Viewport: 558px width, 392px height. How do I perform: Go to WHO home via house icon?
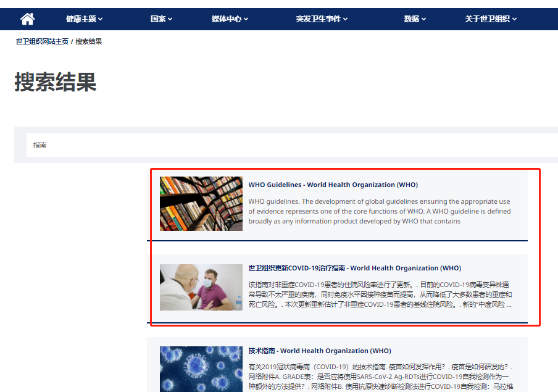[x=27, y=19]
